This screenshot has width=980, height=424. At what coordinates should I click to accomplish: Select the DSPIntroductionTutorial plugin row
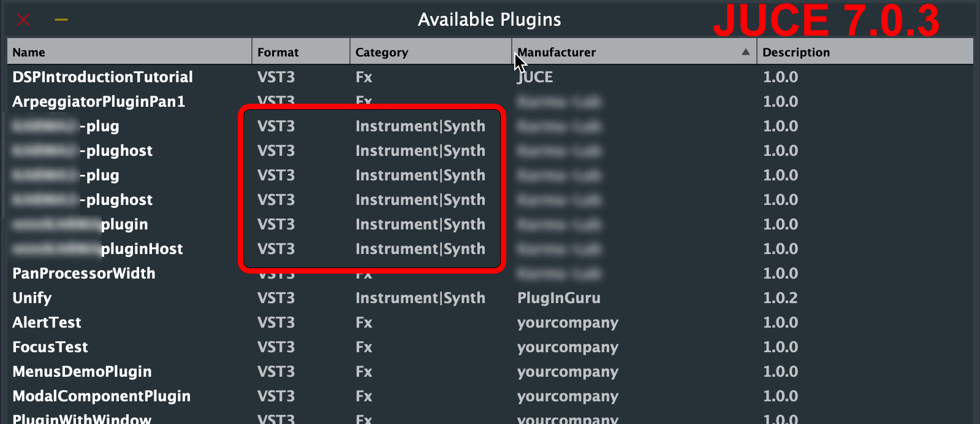click(x=102, y=77)
